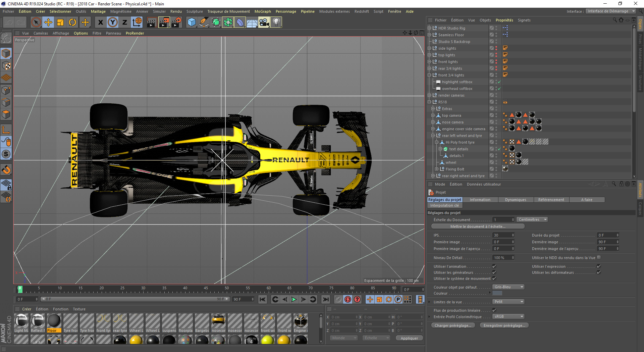Enable Utiliser le NDD du rendu checkbox
Viewport: 644px width, 352px height.
click(x=599, y=257)
